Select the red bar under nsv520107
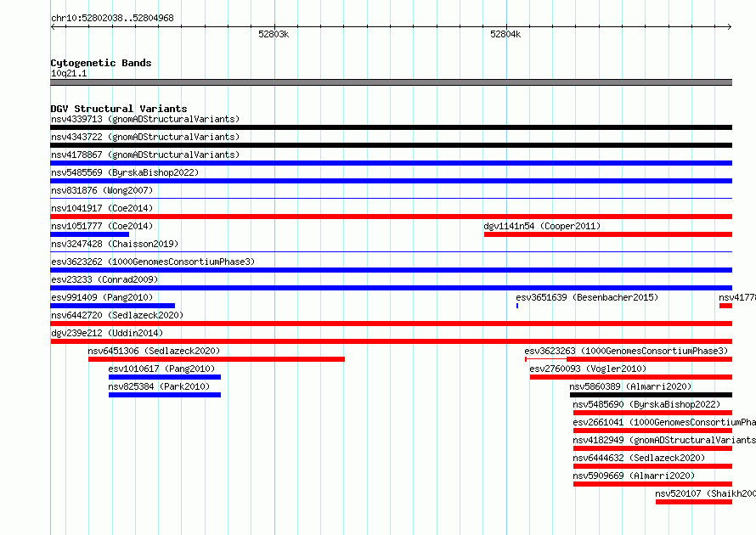This screenshot has height=535, width=756. [x=694, y=502]
